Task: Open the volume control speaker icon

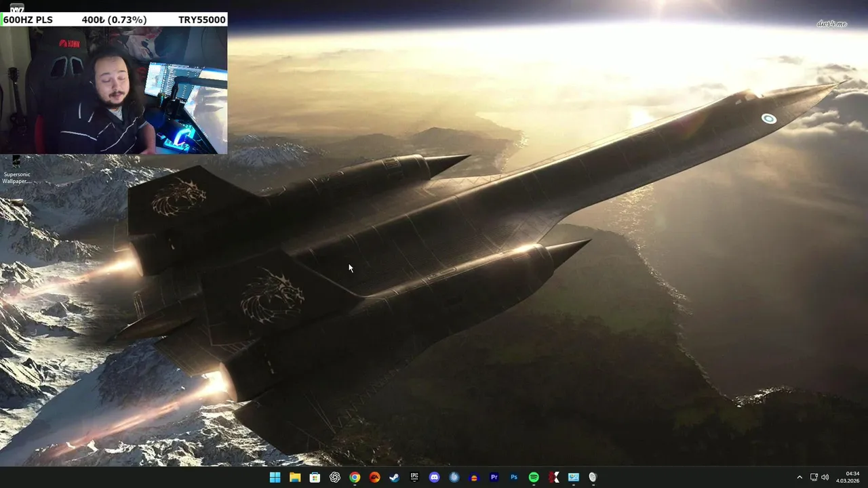Action: [x=825, y=477]
